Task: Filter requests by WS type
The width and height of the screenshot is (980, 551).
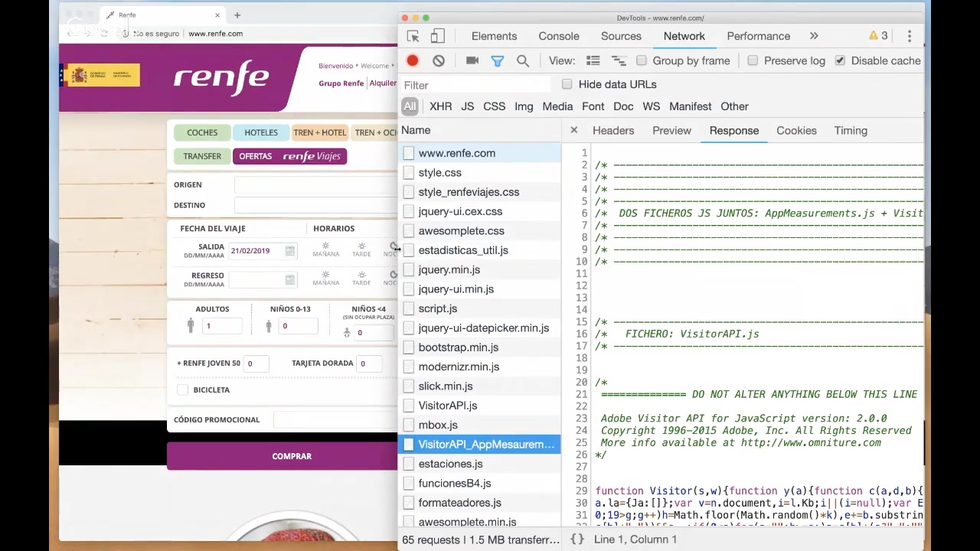Action: 651,106
